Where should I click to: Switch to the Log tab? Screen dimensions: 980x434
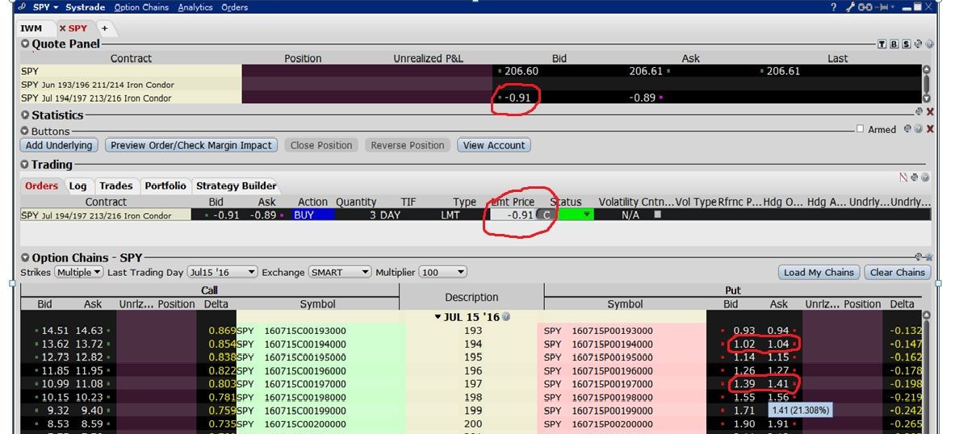click(77, 186)
